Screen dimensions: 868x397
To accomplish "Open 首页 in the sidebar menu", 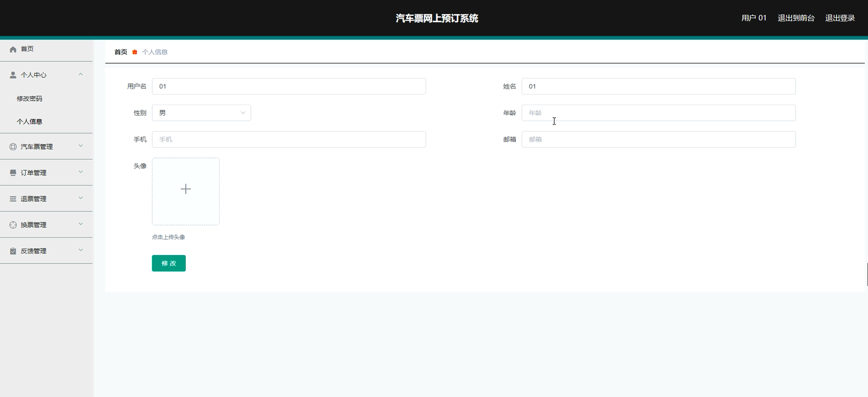I will [46, 49].
